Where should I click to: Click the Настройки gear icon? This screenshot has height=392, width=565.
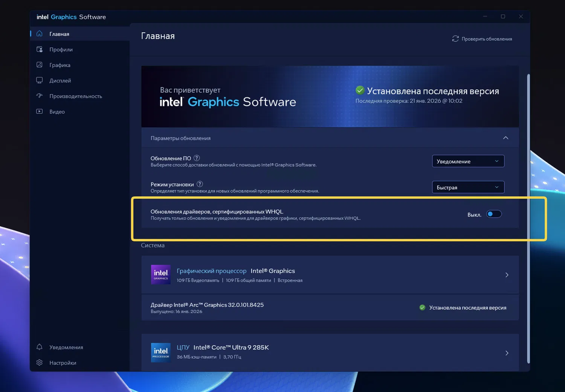(40, 362)
